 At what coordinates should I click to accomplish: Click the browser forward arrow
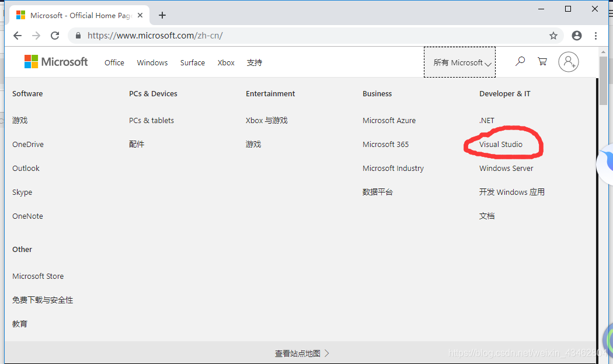(x=36, y=36)
